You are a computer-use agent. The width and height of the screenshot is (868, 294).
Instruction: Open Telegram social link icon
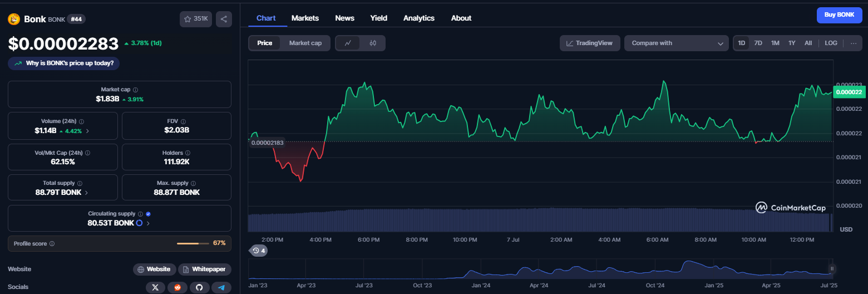pyautogui.click(x=221, y=287)
